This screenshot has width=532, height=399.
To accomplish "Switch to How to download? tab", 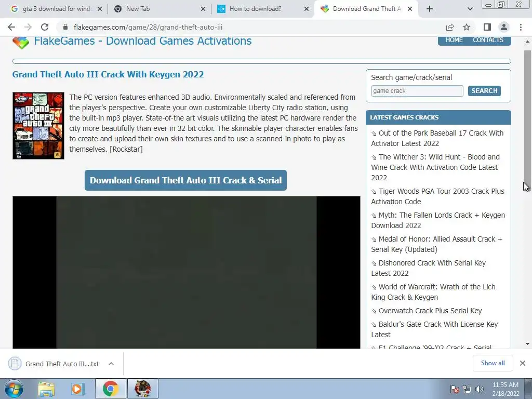I will tap(262, 9).
